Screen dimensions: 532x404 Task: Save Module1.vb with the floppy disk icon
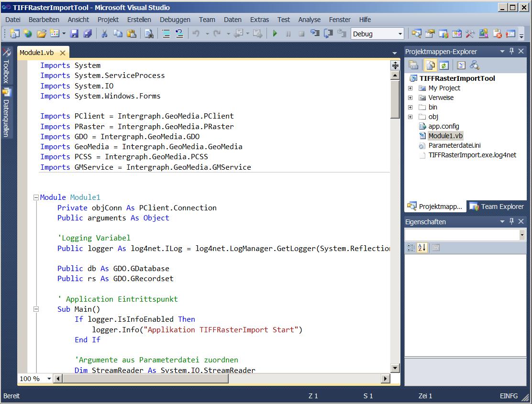74,33
